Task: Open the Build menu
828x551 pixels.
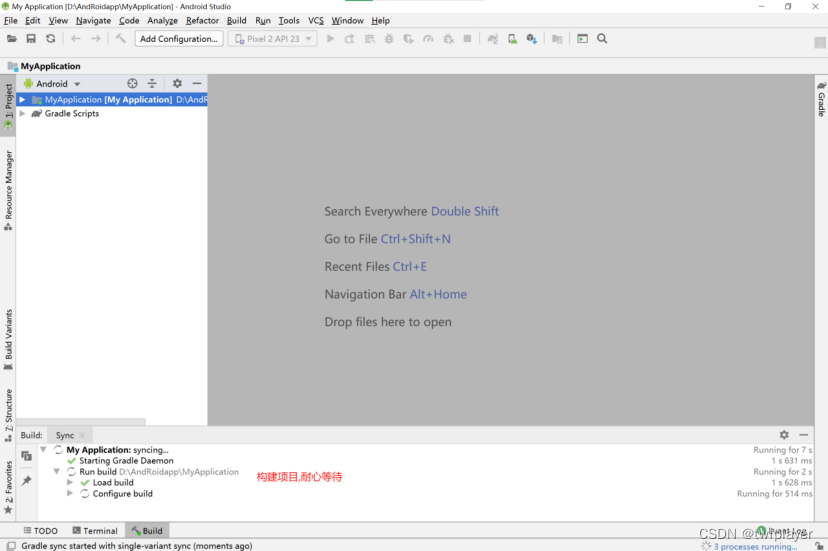Action: pos(237,21)
